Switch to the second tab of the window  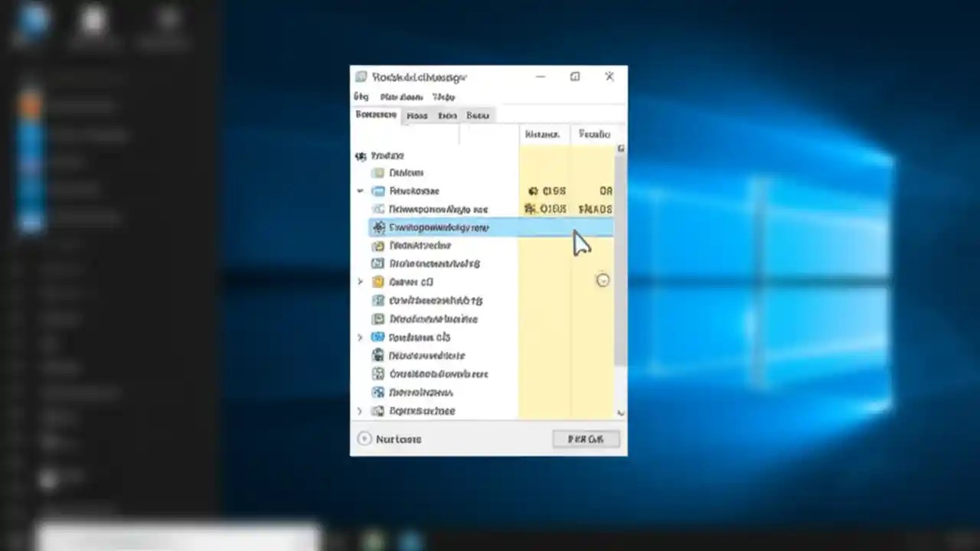click(x=416, y=115)
